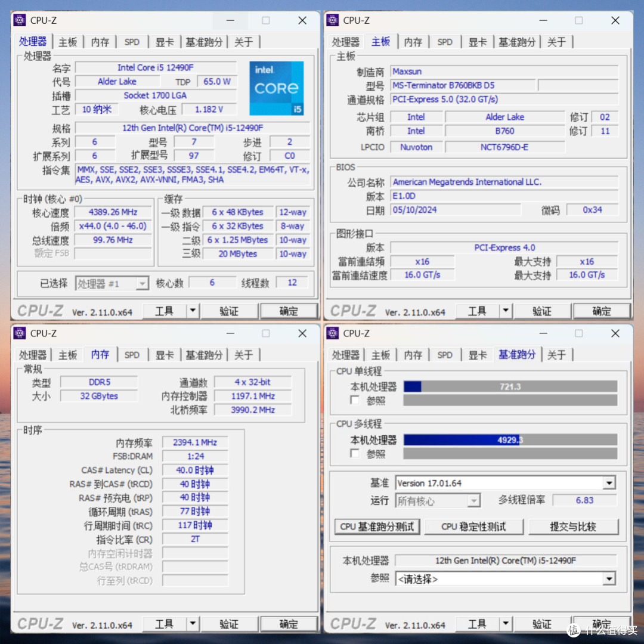Click L3 cache value 20 MBytes
This screenshot has height=644, width=644.
[238, 254]
